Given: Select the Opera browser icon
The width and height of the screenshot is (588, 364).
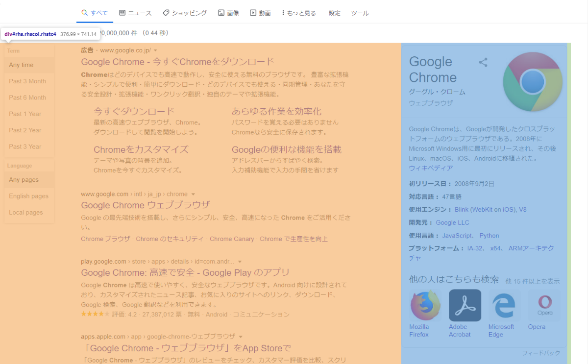Looking at the screenshot, I should click(x=544, y=305).
